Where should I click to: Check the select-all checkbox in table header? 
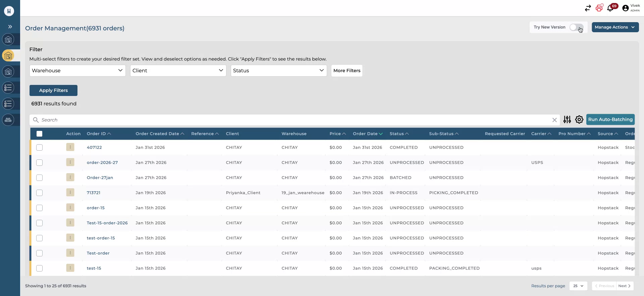tap(39, 134)
